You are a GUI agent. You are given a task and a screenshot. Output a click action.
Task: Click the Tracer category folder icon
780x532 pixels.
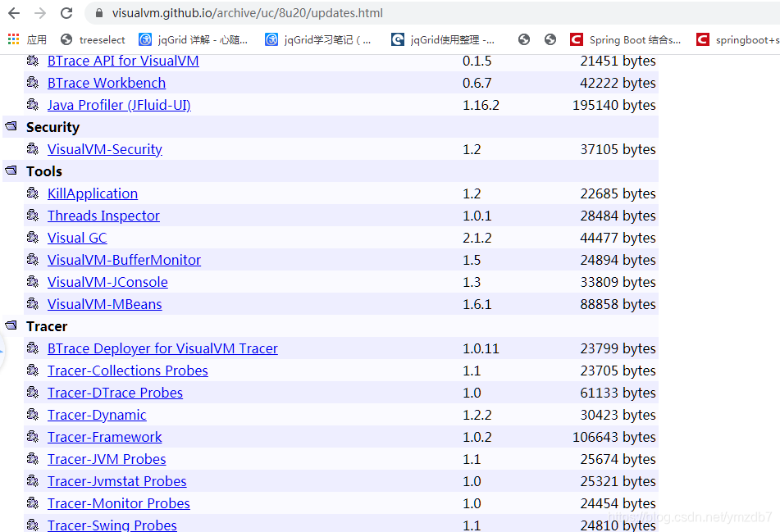click(11, 325)
